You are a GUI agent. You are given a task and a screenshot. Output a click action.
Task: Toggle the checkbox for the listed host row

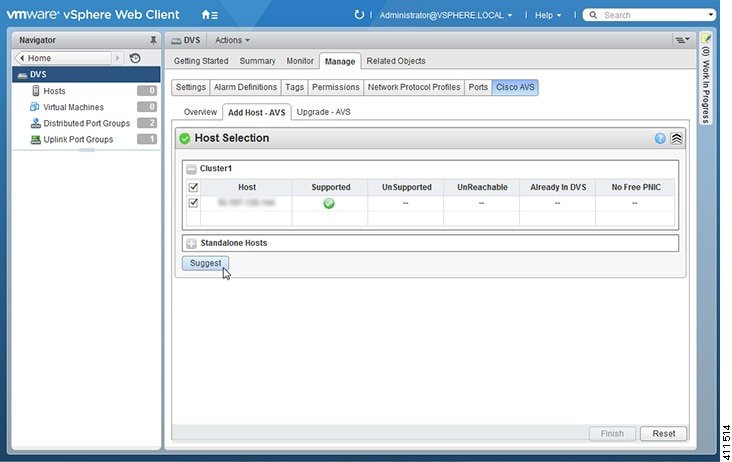point(193,203)
